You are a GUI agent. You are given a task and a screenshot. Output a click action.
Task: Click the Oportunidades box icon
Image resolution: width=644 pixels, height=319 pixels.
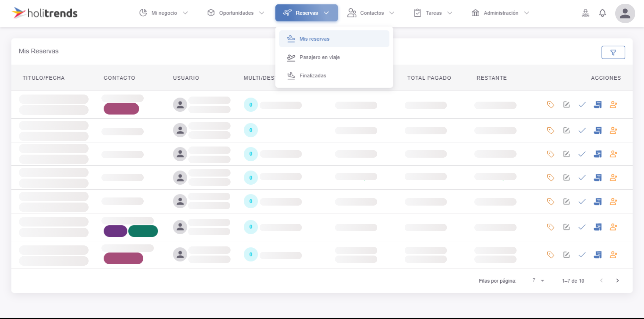point(211,13)
